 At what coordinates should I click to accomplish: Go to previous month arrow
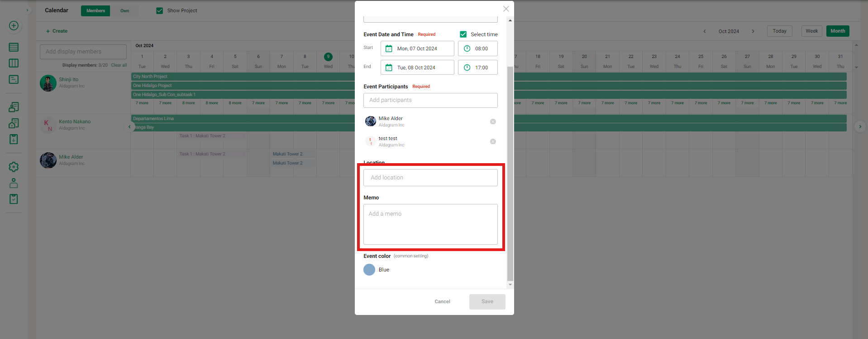704,31
